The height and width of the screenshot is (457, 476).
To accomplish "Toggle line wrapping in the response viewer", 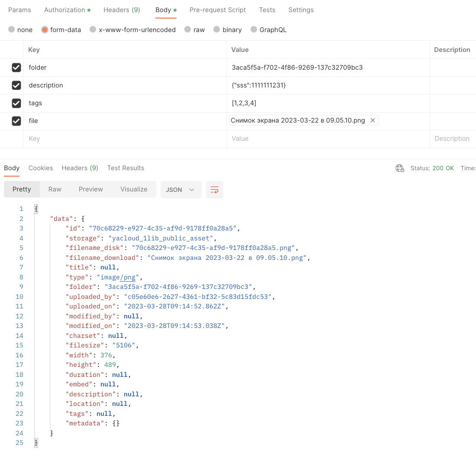I will (215, 189).
